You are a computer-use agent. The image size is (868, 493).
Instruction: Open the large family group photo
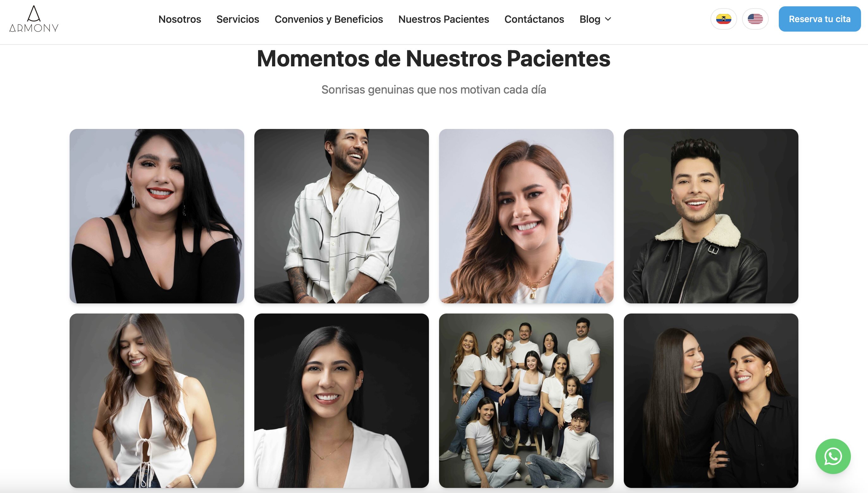click(526, 401)
